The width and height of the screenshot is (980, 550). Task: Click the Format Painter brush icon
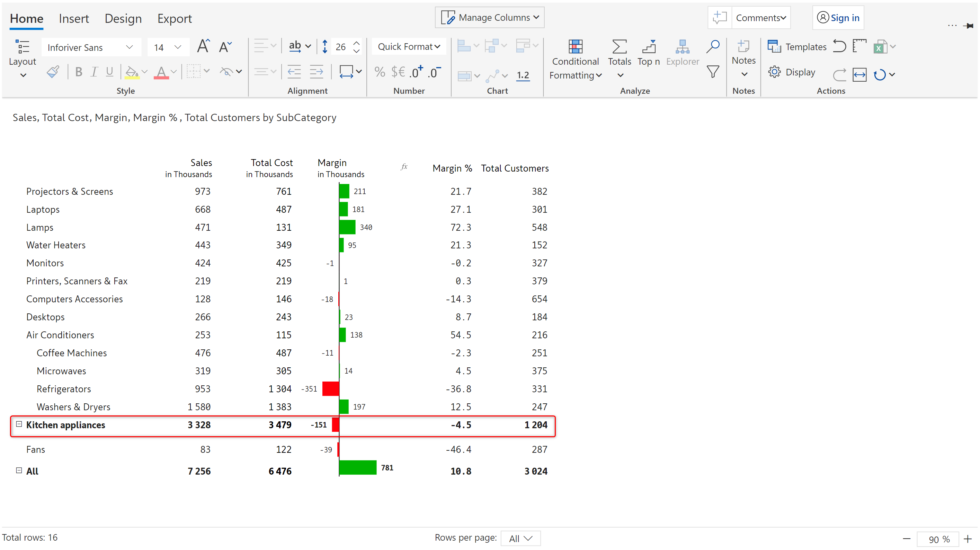coord(53,72)
